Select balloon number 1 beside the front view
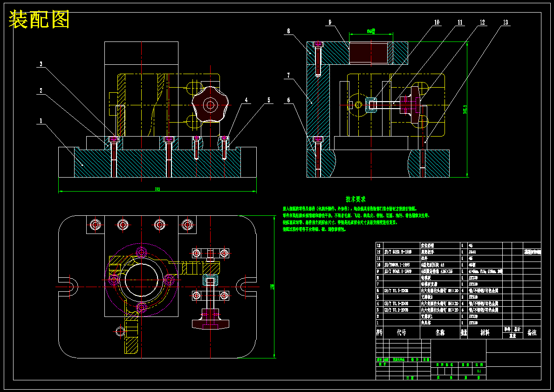554x392 pixels. [41, 121]
